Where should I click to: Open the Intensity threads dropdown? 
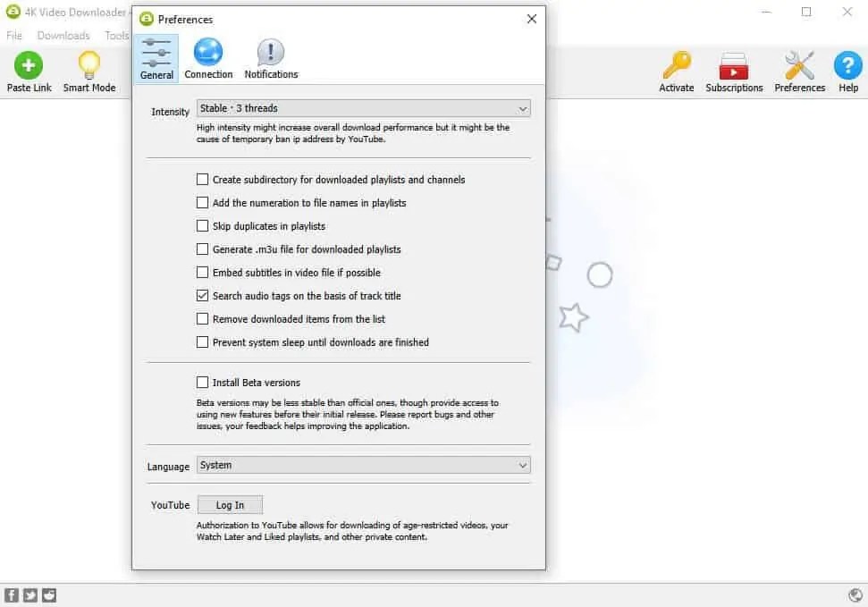[363, 107]
